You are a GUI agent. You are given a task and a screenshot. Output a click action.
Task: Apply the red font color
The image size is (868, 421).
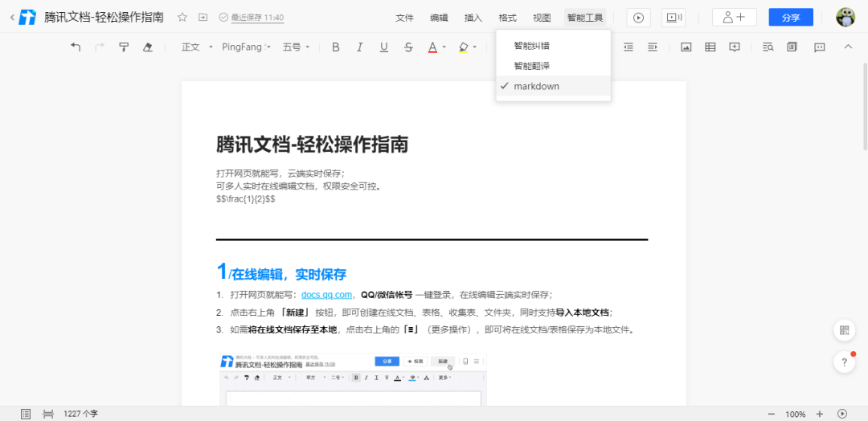[433, 47]
